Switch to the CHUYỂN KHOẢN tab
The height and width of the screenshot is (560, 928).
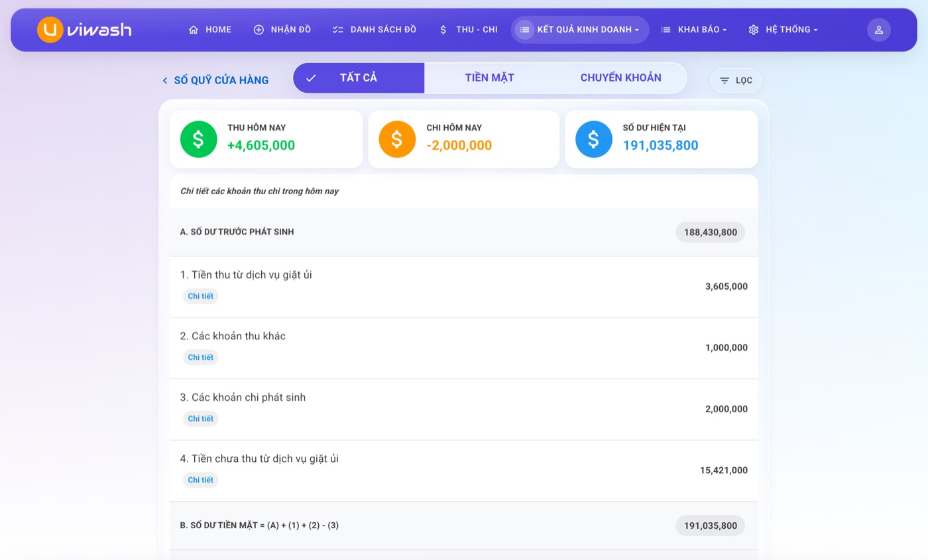(620, 78)
